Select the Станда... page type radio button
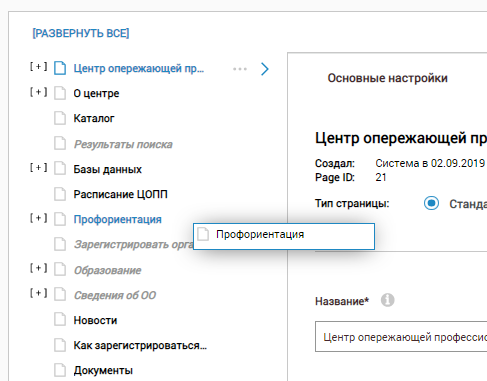Viewport: 487px width, 381px height. pos(431,203)
